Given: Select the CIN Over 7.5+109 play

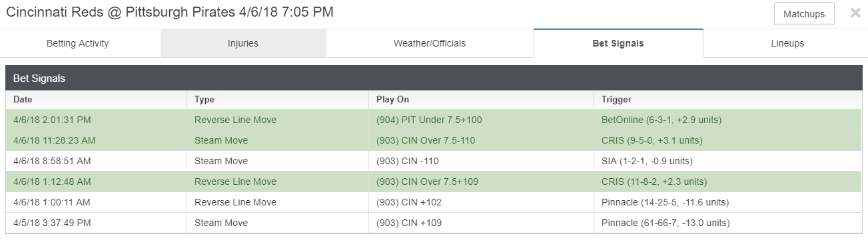Looking at the screenshot, I should pos(427,182).
